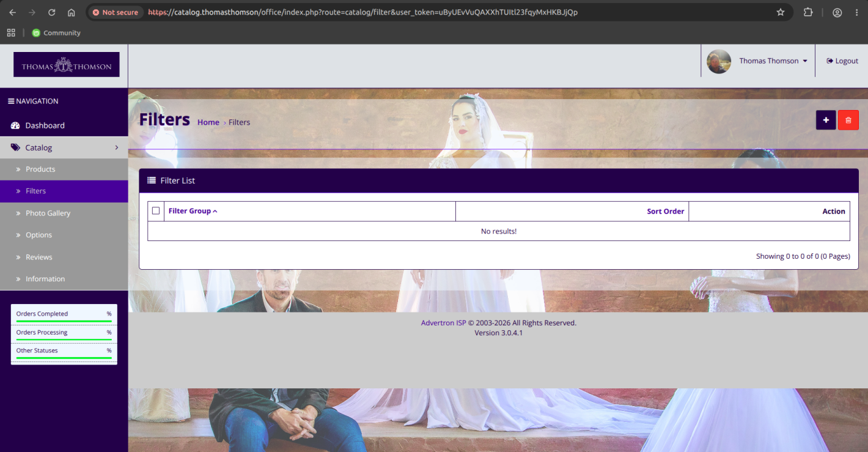Click the Filter List heading's list icon
Screen dimensions: 868x452
pos(152,180)
